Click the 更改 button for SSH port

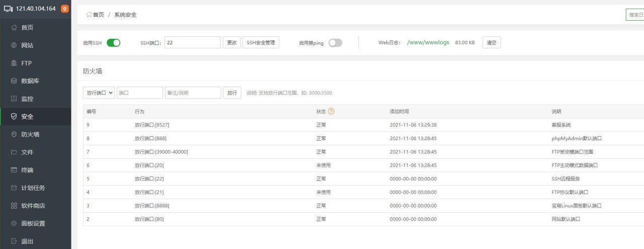click(232, 43)
